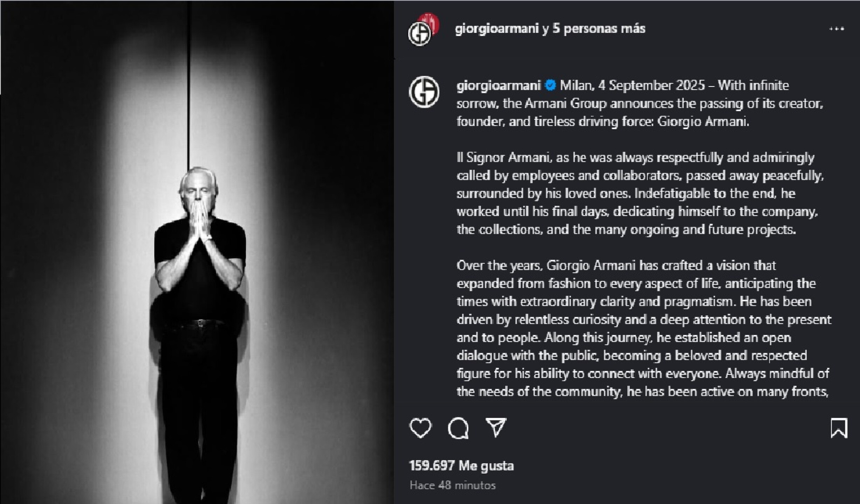Screen dimensions: 860x504
Task: Click the 'Hace 48 minutos' timestamp
Action: pyautogui.click(x=453, y=485)
